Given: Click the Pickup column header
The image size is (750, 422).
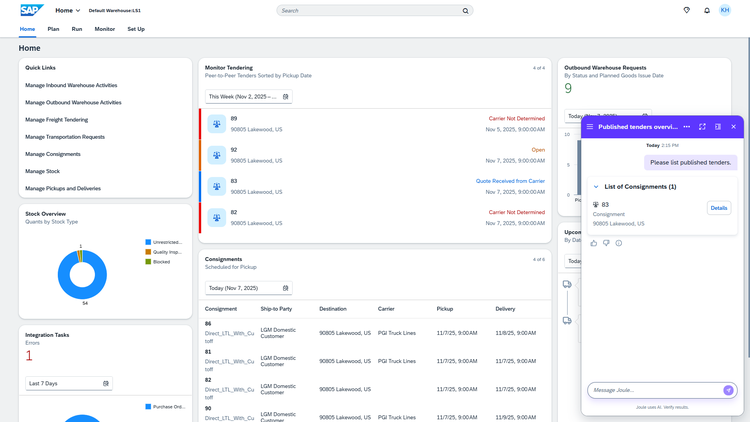Looking at the screenshot, I should pos(445,309).
